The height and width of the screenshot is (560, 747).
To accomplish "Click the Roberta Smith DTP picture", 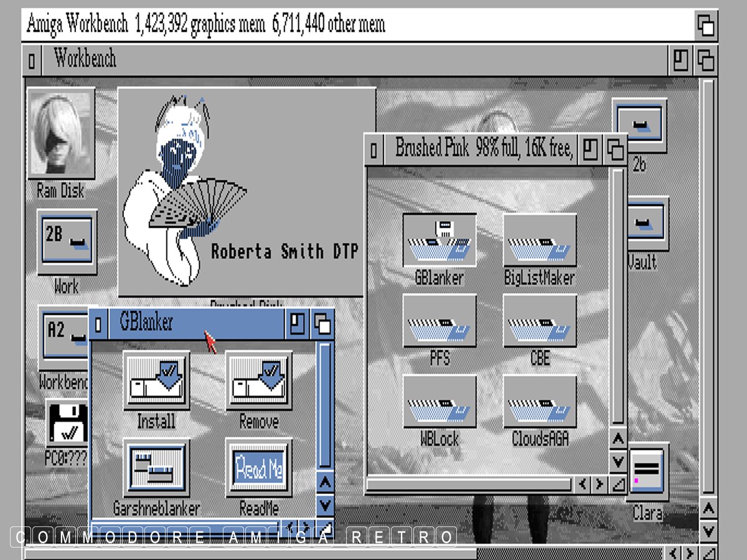I will (x=247, y=192).
